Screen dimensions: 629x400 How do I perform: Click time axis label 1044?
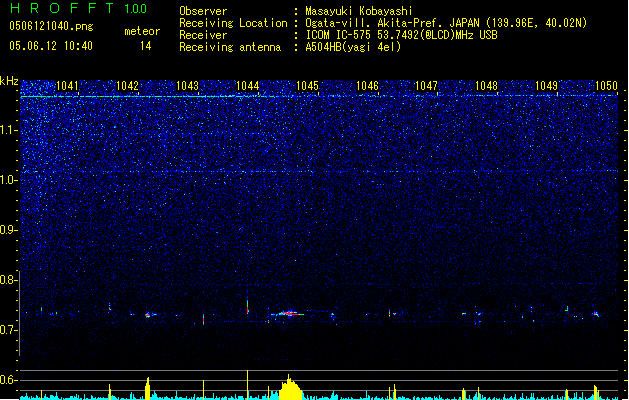(x=248, y=86)
